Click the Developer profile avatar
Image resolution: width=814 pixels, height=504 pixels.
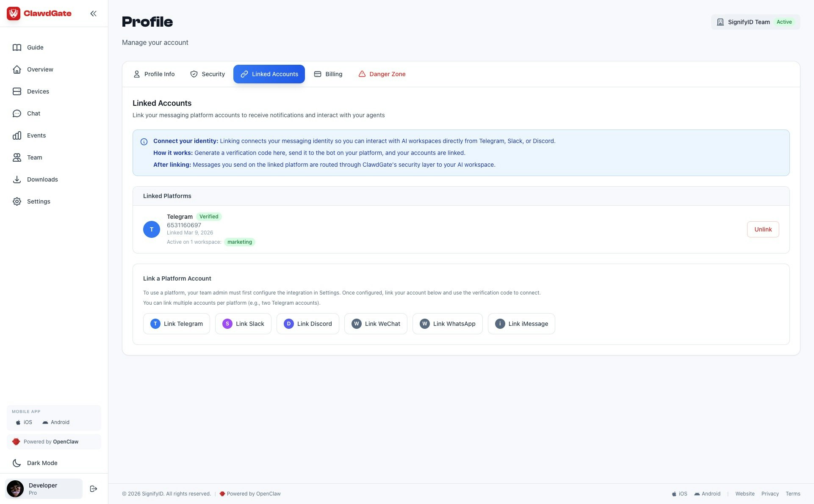pos(15,489)
